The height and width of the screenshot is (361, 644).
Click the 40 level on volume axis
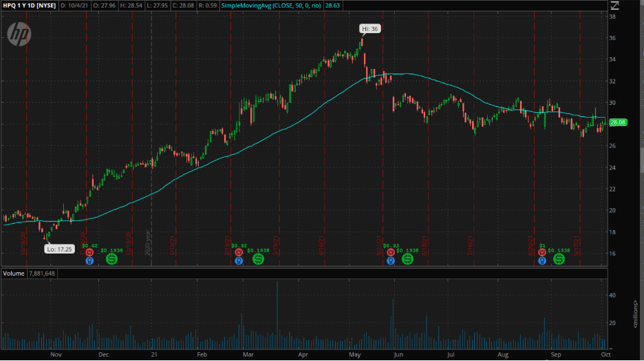pyautogui.click(x=612, y=296)
